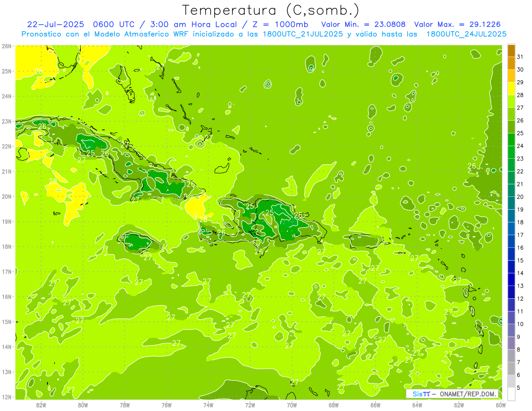This screenshot has height=411, width=532.
Task: Click the 74W longitude axis label
Action: coord(208,405)
